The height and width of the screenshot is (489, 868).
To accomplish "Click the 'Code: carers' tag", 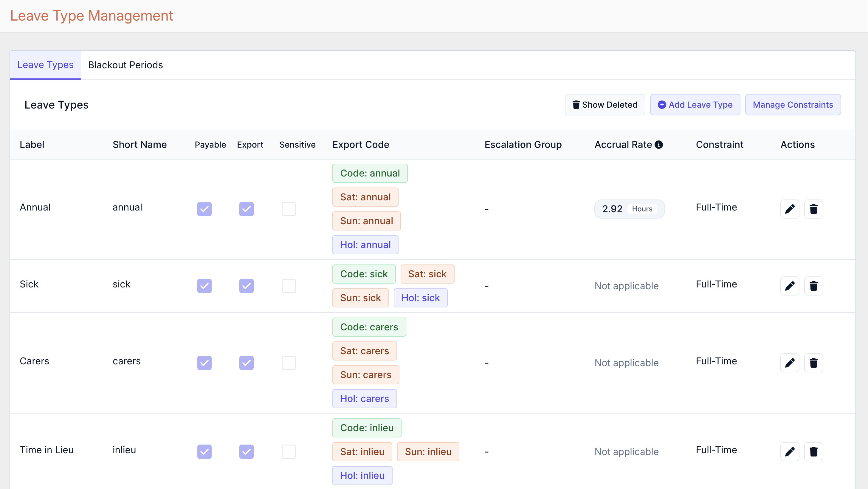I will (369, 327).
